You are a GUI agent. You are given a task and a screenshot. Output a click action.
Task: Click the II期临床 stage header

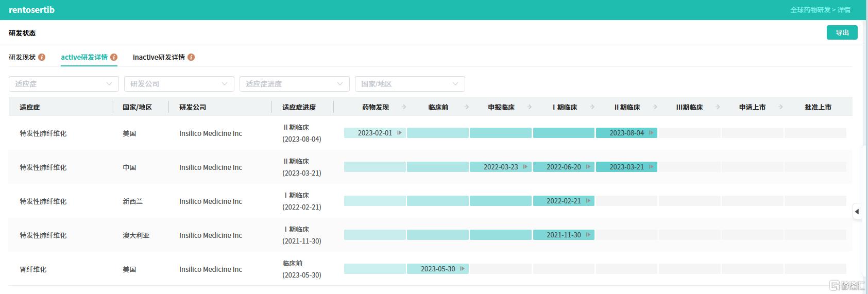(627, 107)
